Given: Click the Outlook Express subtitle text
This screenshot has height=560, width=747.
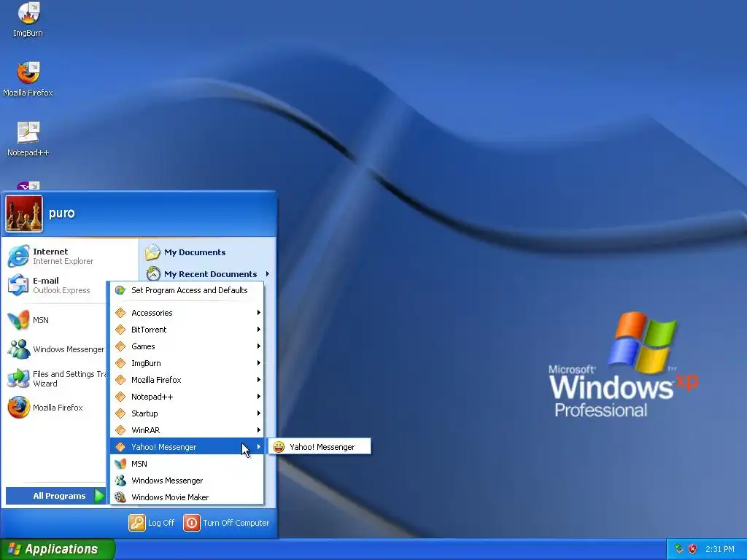Looking at the screenshot, I should pyautogui.click(x=61, y=290).
